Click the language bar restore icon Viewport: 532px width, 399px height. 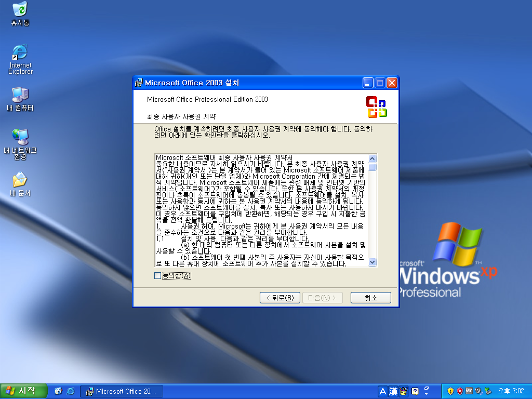click(427, 388)
